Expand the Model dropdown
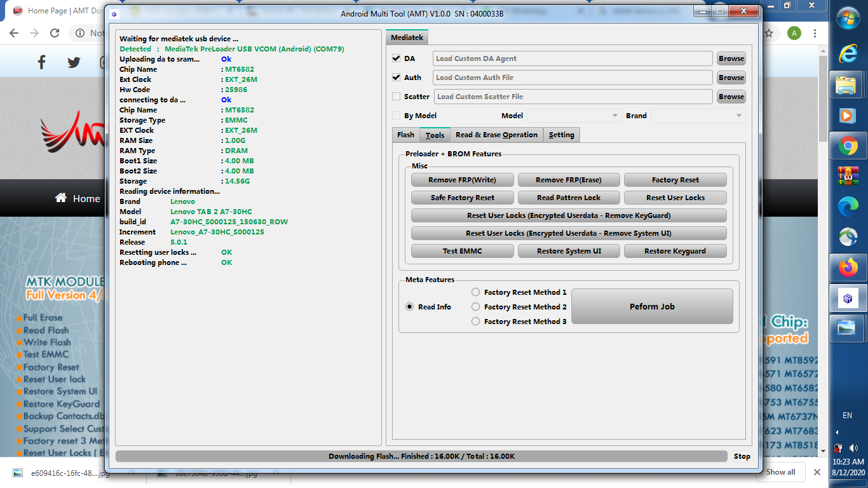Viewport: 868px width, 488px height. tap(574, 116)
